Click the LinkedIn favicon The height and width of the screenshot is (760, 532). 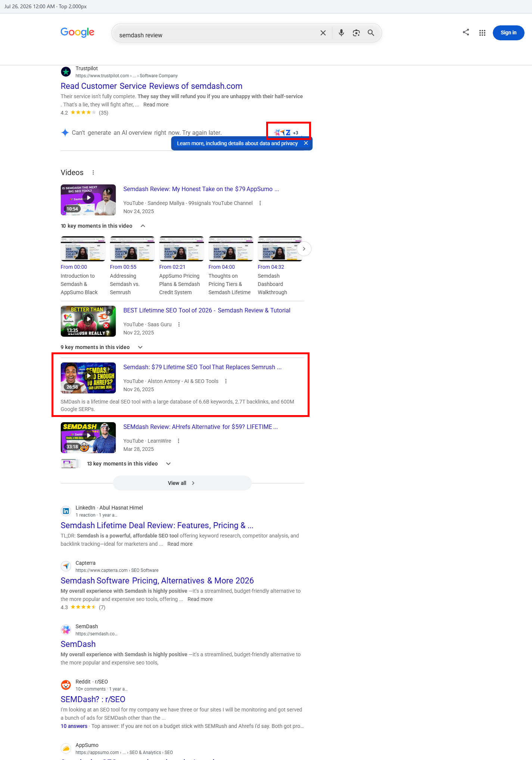click(66, 511)
